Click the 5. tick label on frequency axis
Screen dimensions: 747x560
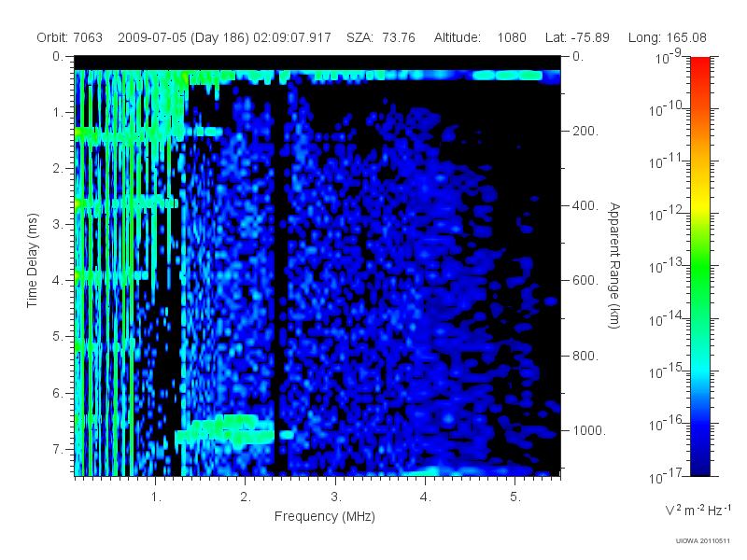[x=515, y=497]
